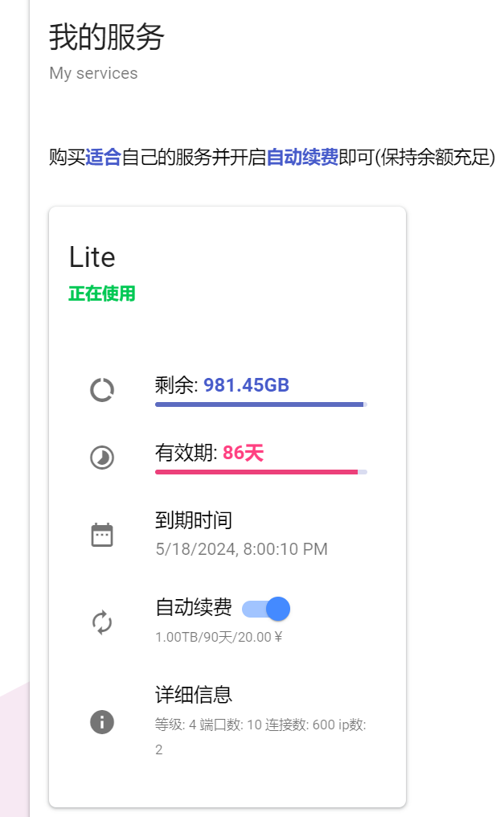Image resolution: width=504 pixels, height=817 pixels.
Task: Click the Lite plan title
Action: (x=92, y=257)
